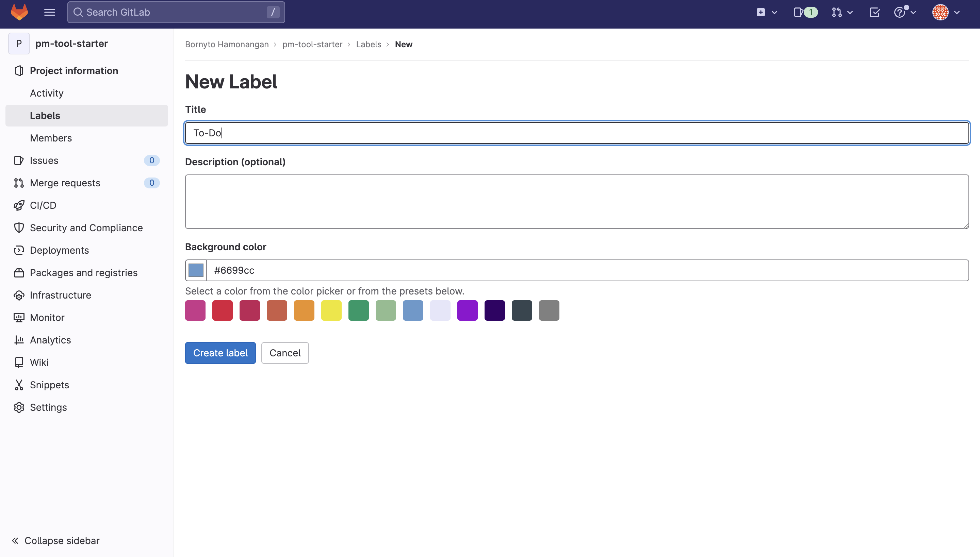
Task: Expand the merge requests dropdown chevron
Action: [850, 13]
